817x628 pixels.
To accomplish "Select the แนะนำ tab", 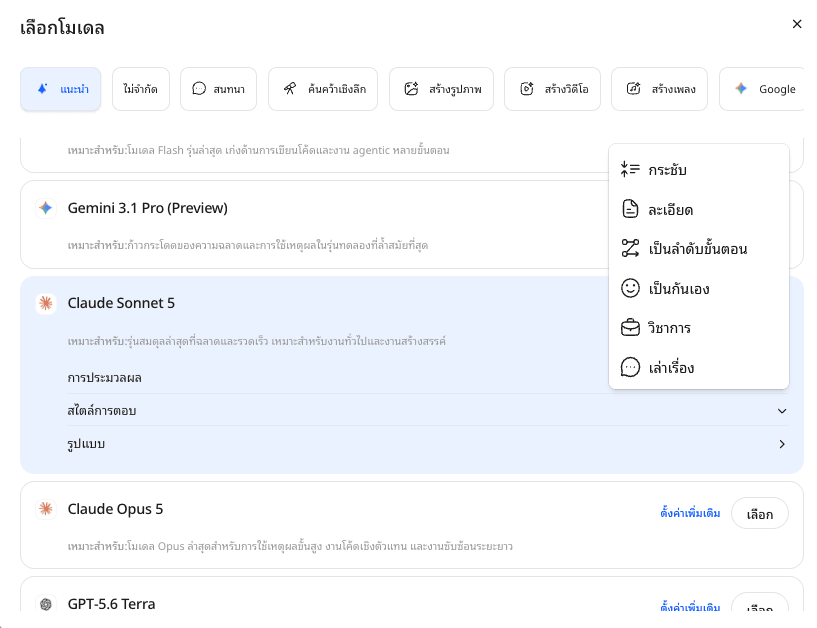I will coord(60,89).
